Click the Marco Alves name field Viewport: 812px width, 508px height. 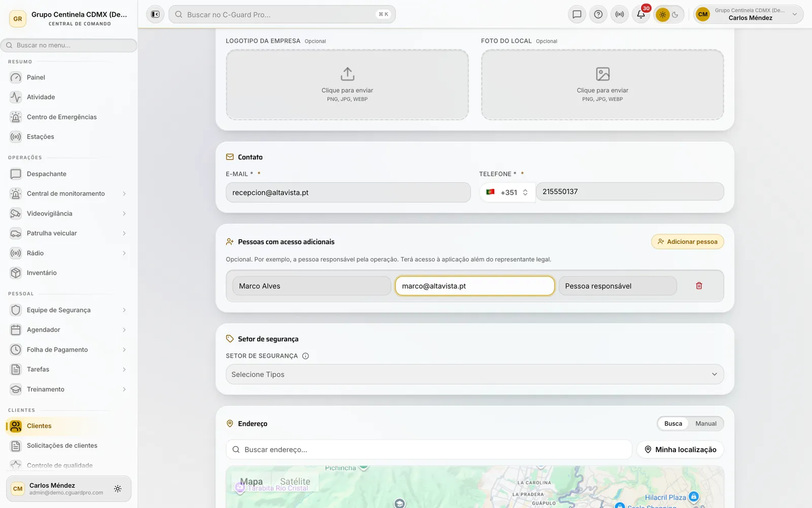[312, 286]
